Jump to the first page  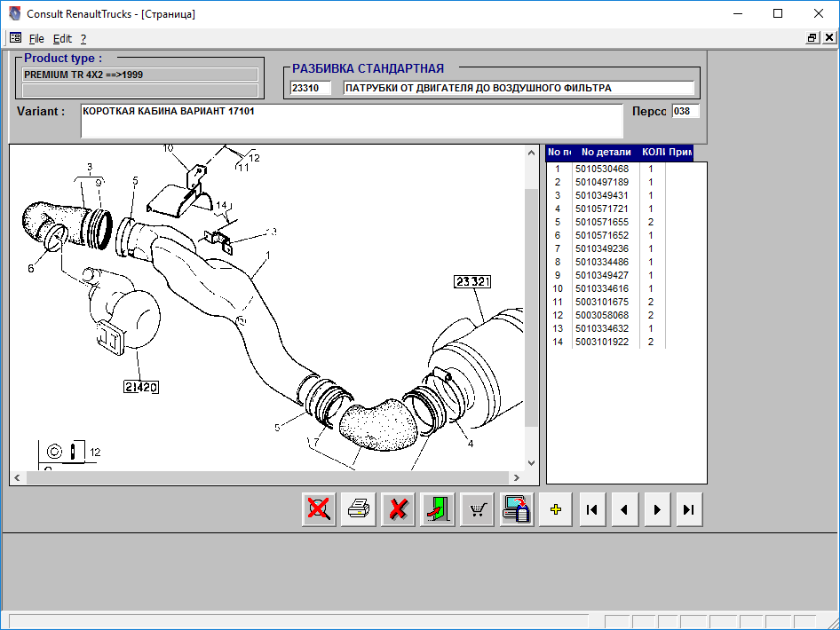592,510
